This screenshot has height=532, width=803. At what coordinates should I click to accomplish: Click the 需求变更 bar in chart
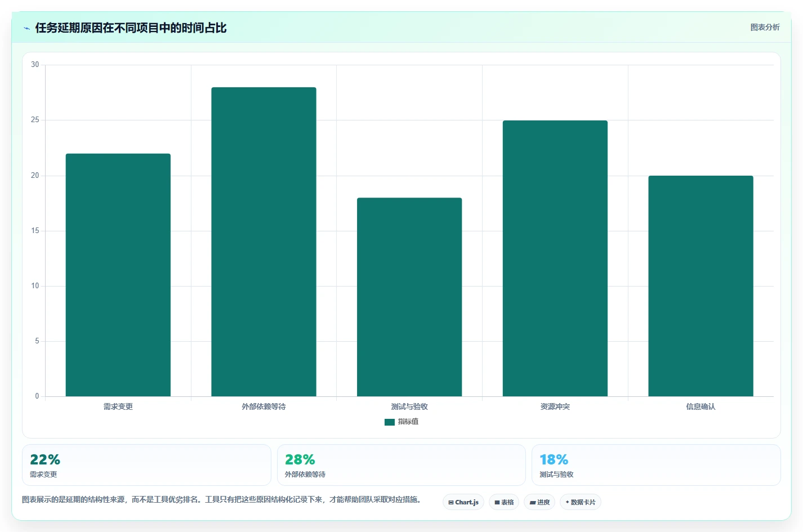point(118,275)
